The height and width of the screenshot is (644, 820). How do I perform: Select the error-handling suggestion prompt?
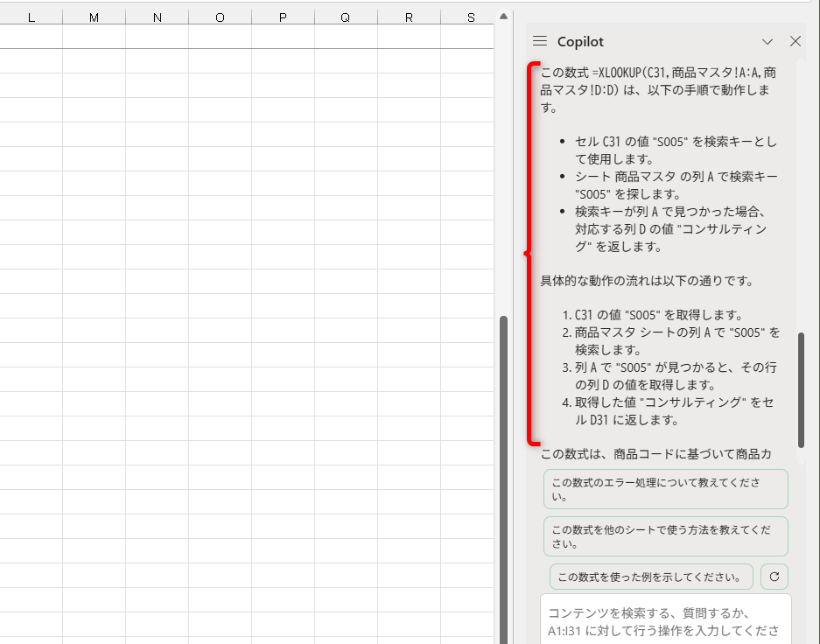[666, 489]
